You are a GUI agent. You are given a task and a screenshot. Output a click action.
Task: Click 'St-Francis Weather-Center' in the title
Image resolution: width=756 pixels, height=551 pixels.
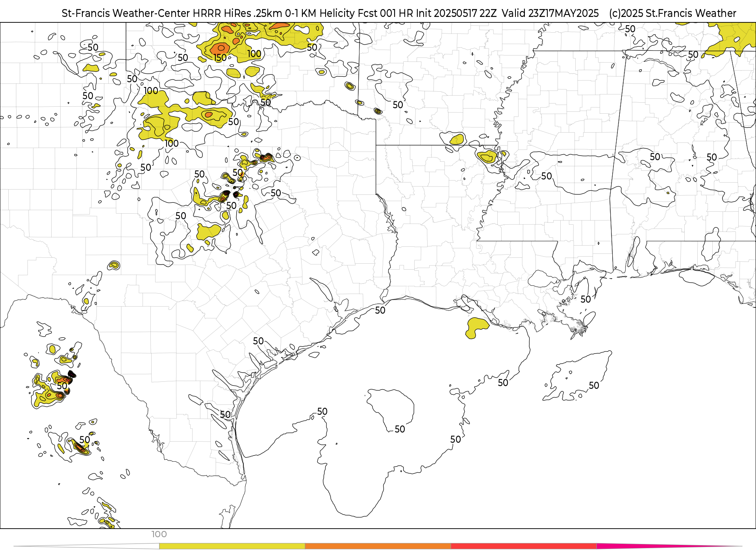(x=126, y=13)
